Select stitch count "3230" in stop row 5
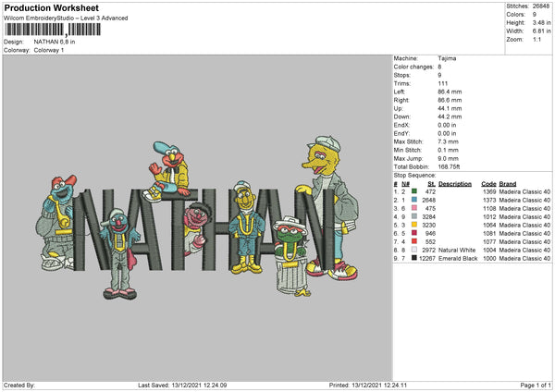 point(428,225)
